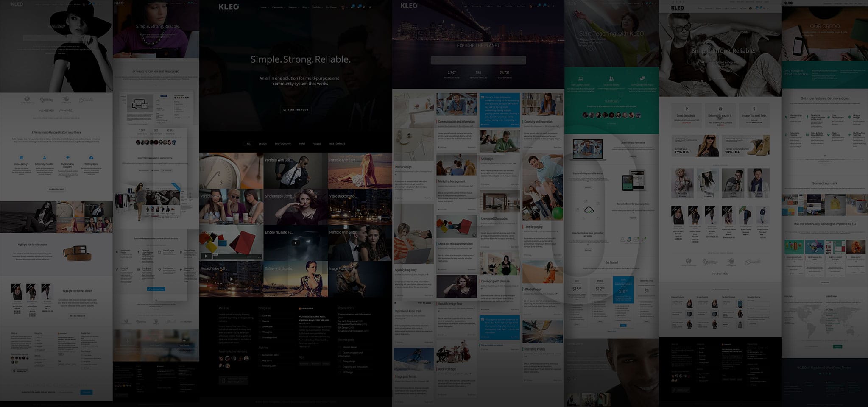This screenshot has width=868, height=407.
Task: Click the chat bubbles icon in green section
Action: [642, 78]
